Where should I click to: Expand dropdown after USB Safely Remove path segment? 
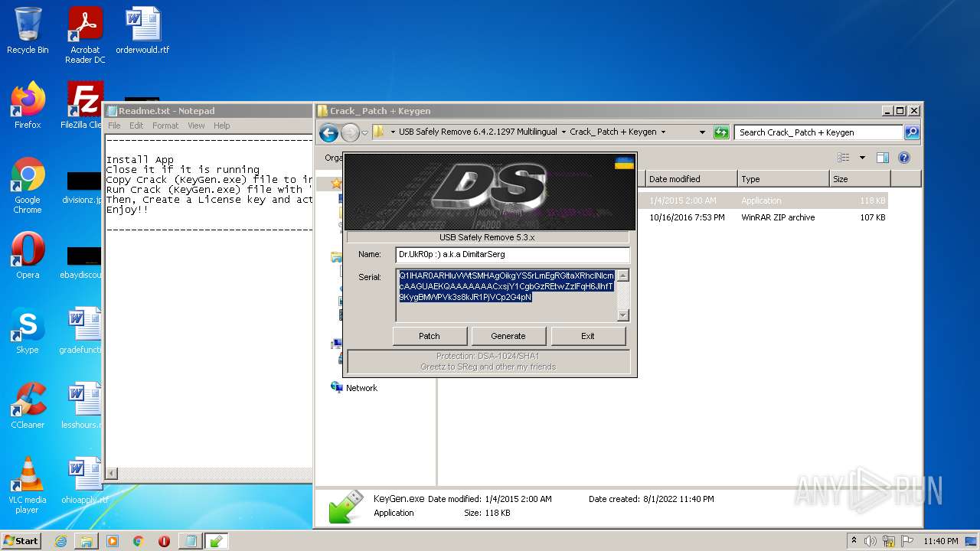point(563,132)
